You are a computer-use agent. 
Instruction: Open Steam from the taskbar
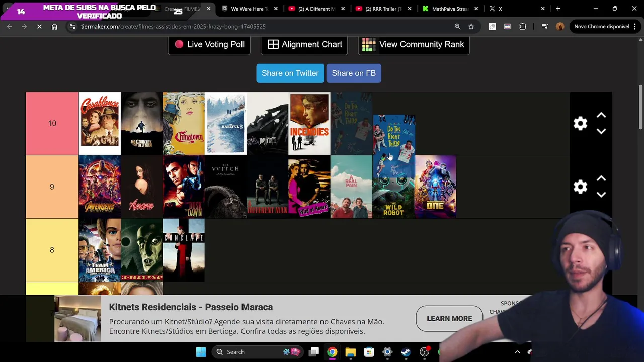406,352
